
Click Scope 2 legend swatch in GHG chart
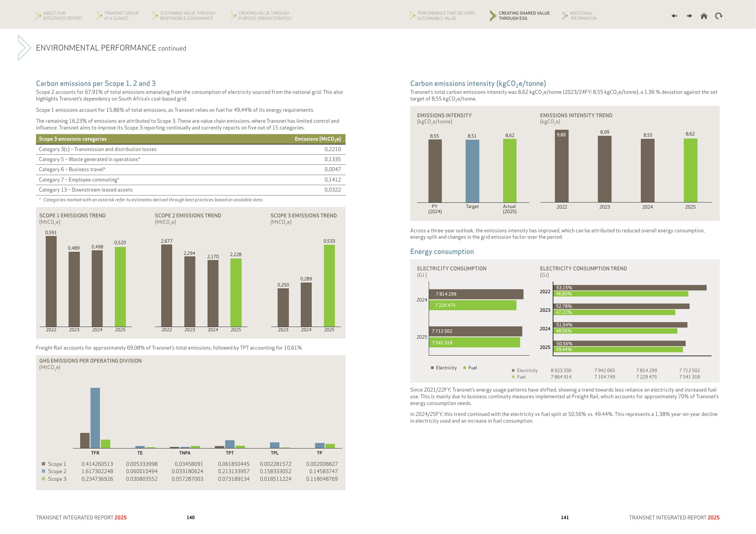coord(44,471)
